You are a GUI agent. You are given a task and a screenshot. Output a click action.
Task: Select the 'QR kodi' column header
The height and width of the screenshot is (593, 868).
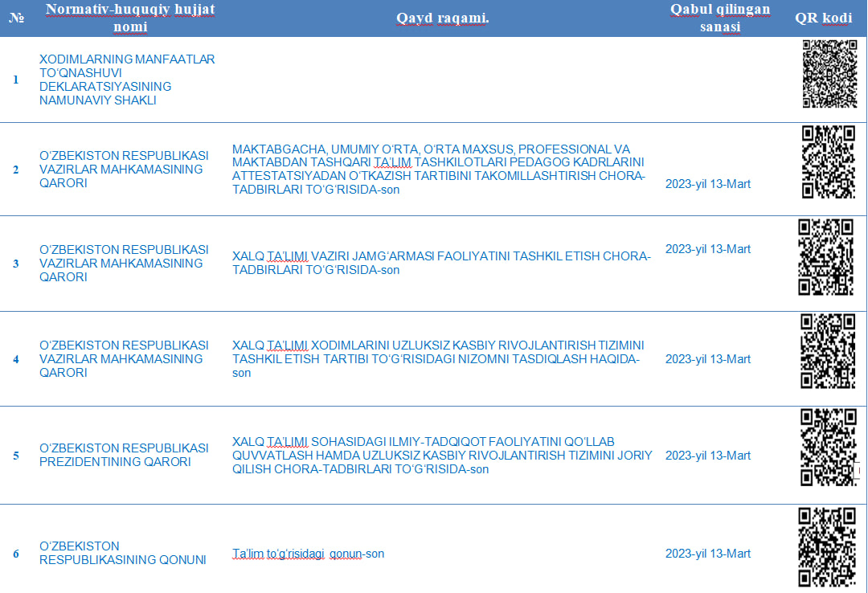point(823,18)
